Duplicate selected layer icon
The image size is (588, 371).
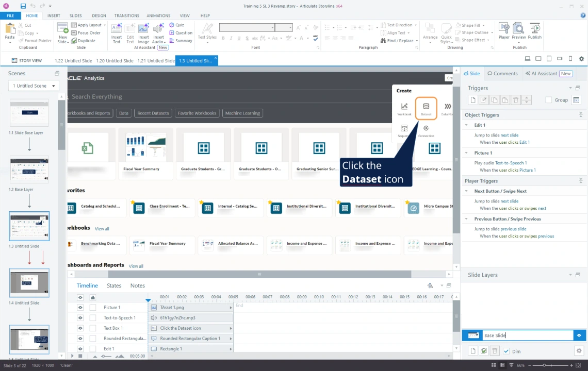[x=484, y=351]
